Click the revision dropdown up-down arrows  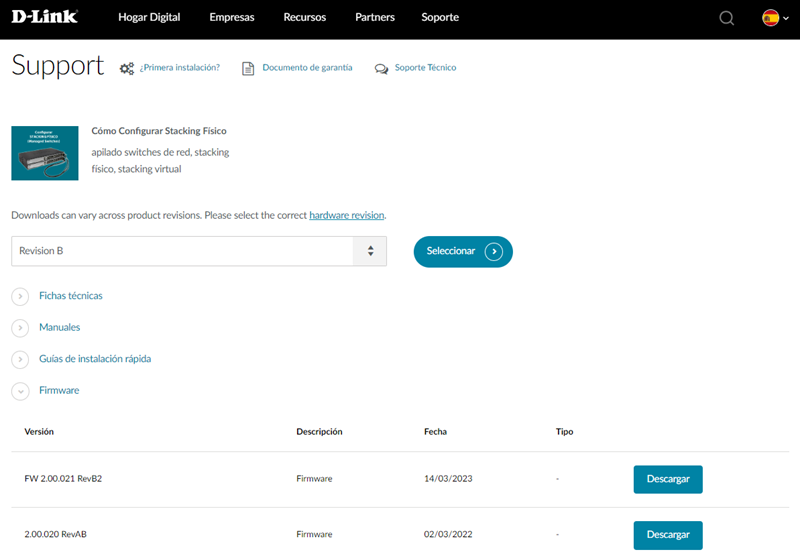pos(370,251)
